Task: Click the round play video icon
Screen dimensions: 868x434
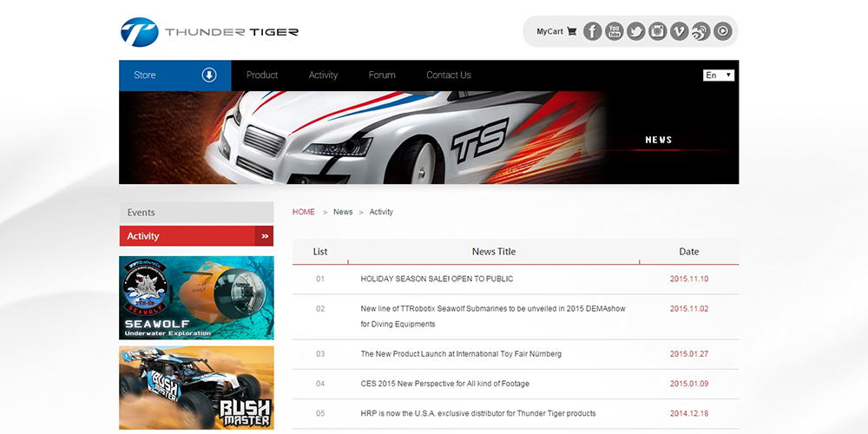Action: [722, 31]
